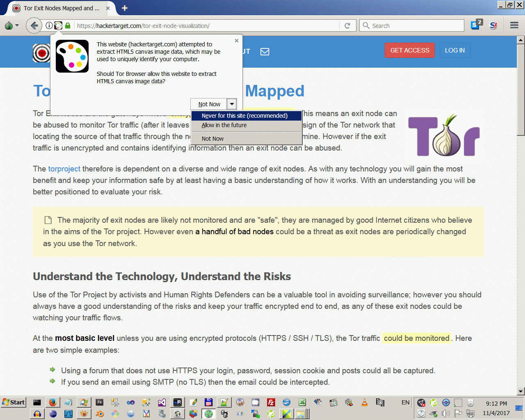Viewport: 525px width, 420px height.
Task: Click the HackerTarget bullseye logo
Action: tap(41, 53)
